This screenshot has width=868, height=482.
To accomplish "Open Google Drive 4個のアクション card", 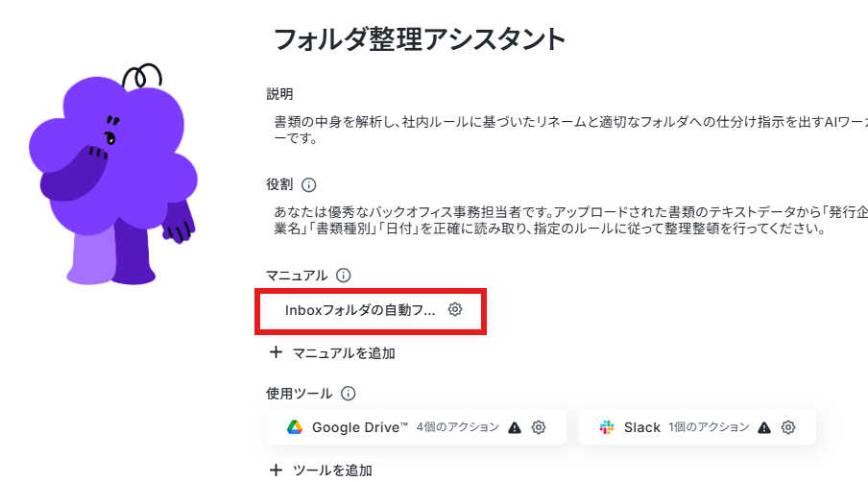I will click(x=416, y=426).
